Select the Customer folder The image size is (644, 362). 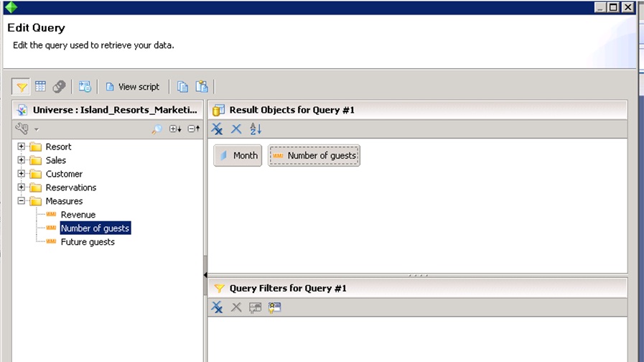(x=64, y=174)
